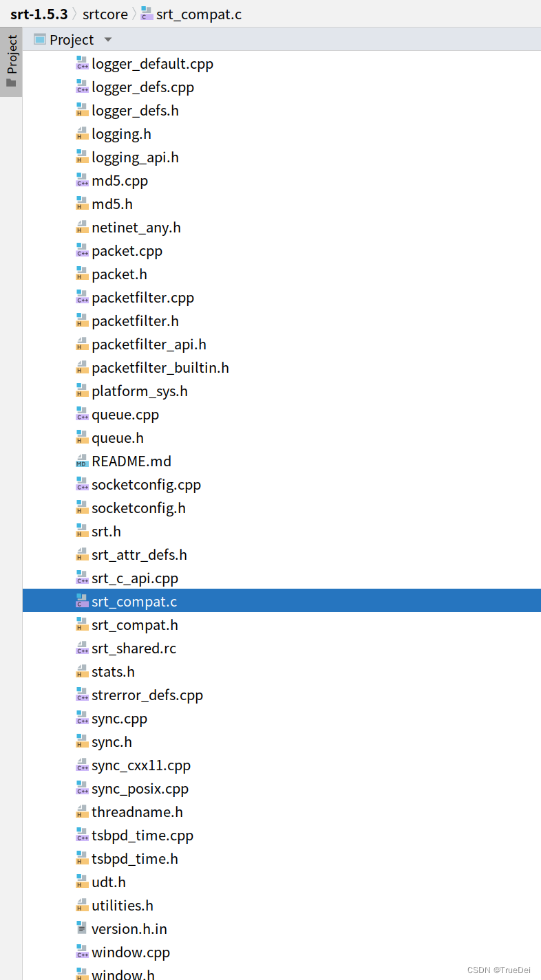541x980 pixels.
Task: Select strerror_defs.cpp in the tree
Action: [x=147, y=695]
